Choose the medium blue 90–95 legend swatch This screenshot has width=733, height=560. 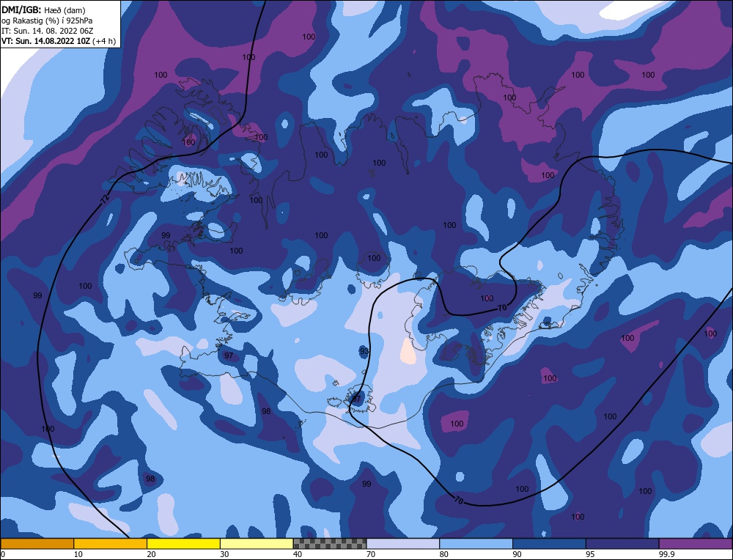(549, 544)
